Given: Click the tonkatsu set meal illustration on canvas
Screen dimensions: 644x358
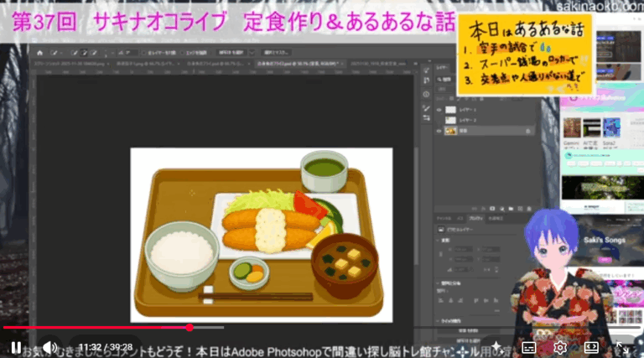Looking at the screenshot, I should [x=262, y=235].
